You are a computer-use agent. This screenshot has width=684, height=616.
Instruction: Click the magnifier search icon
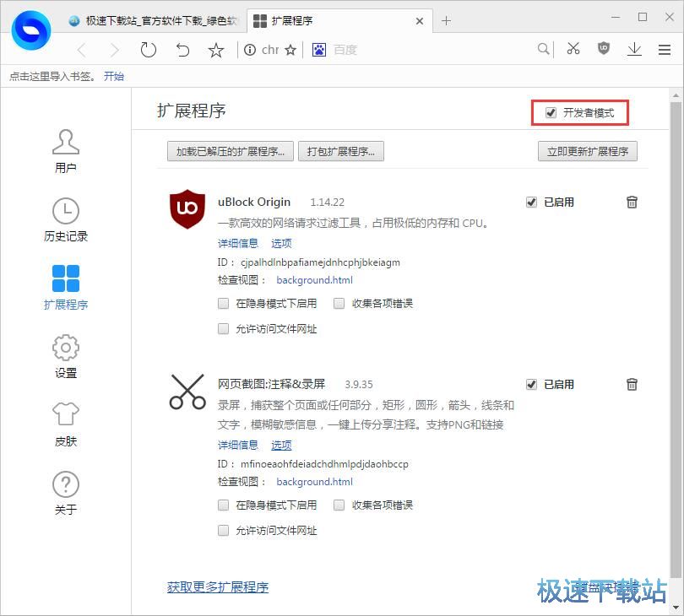[543, 49]
